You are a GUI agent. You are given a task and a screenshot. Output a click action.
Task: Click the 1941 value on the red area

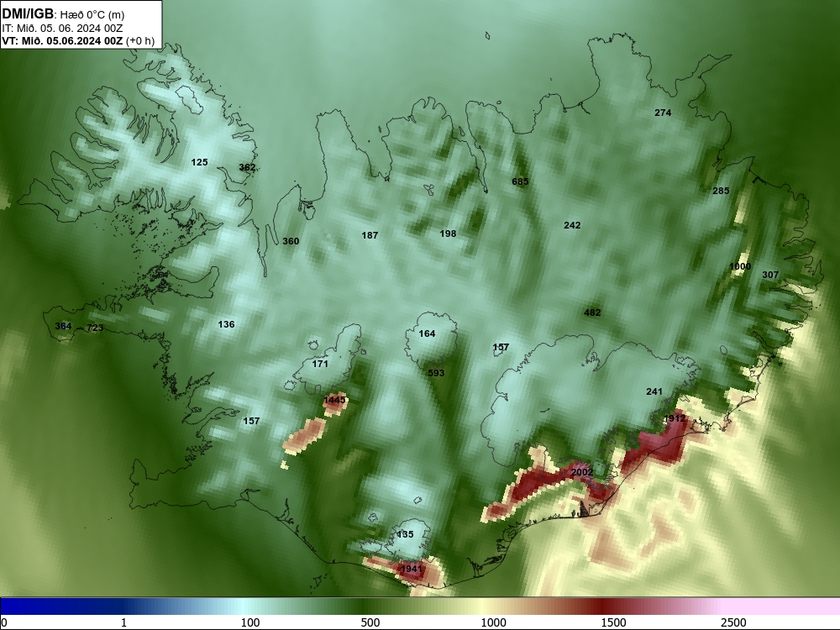click(x=412, y=569)
